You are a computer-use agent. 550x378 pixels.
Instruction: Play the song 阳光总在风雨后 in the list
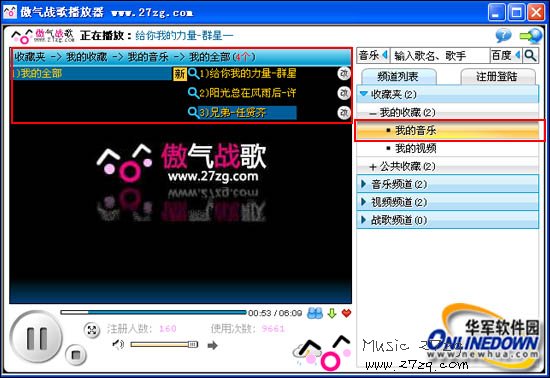[x=247, y=93]
